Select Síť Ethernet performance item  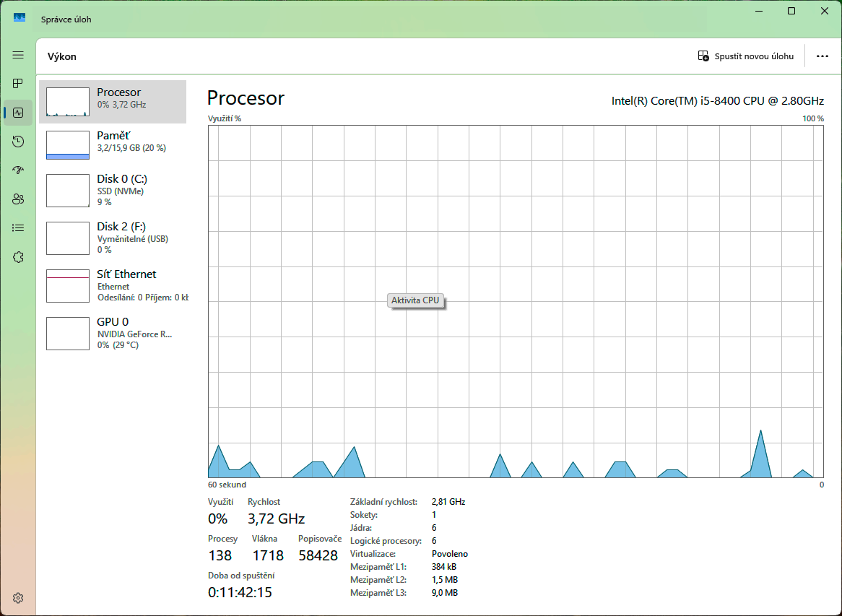113,285
